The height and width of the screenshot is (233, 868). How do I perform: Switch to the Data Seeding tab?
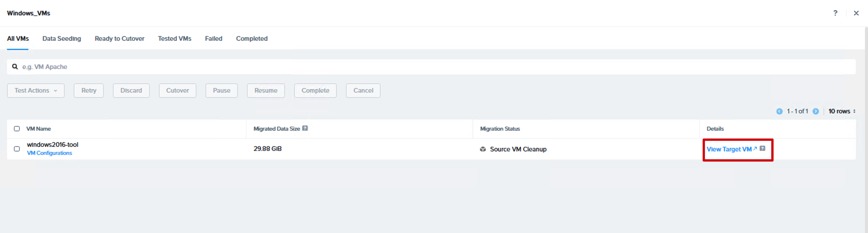pyautogui.click(x=62, y=38)
